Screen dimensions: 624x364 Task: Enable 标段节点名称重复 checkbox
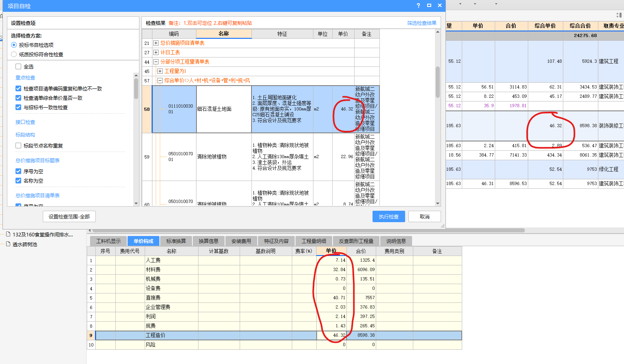(18, 146)
